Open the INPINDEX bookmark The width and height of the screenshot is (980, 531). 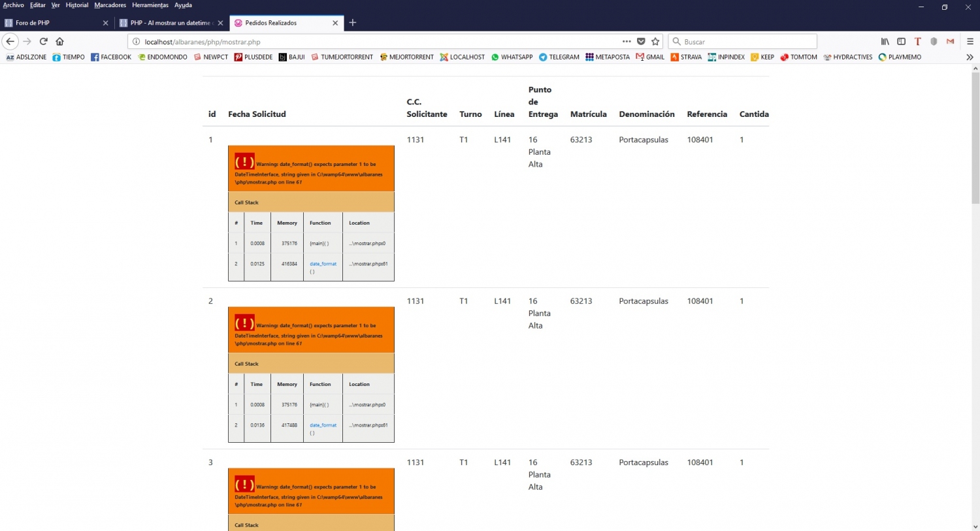727,57
